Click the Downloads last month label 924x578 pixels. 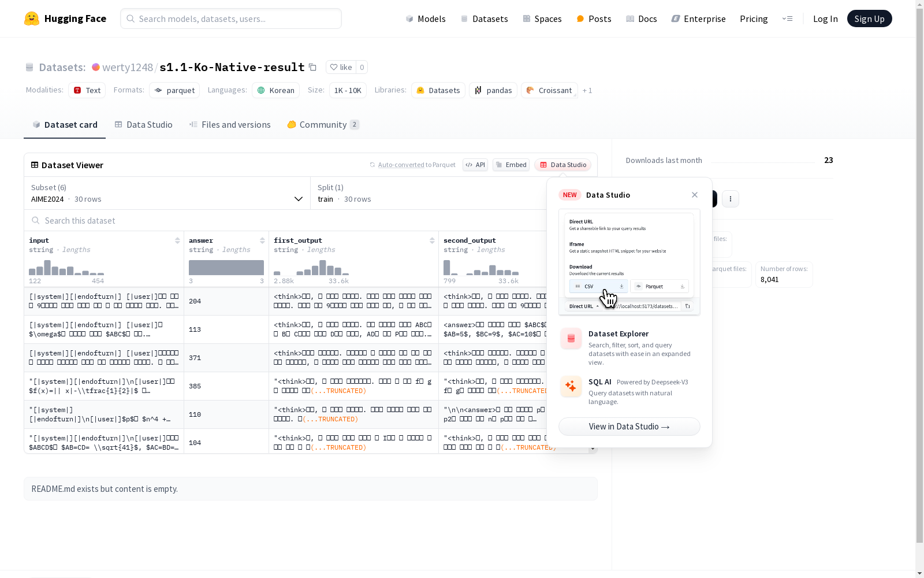coord(664,160)
